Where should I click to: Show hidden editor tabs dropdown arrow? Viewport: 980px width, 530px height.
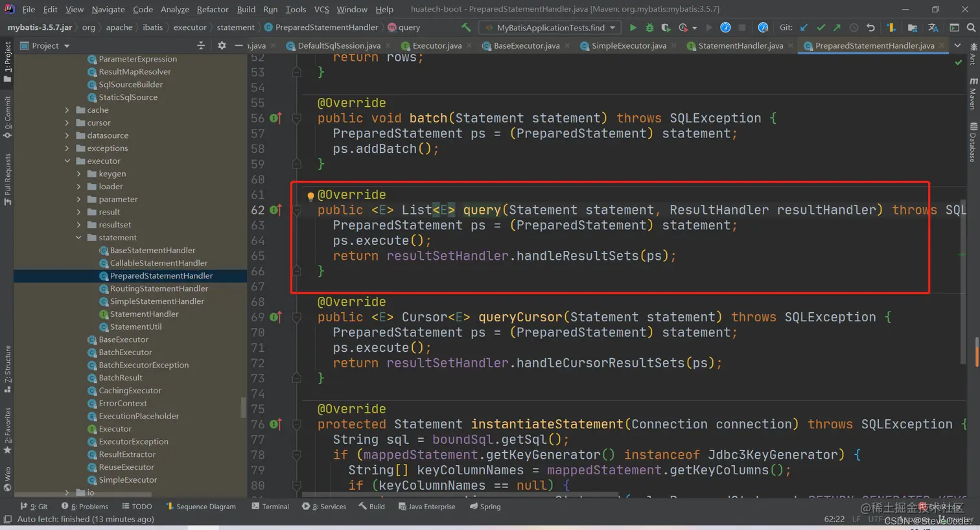coord(957,45)
